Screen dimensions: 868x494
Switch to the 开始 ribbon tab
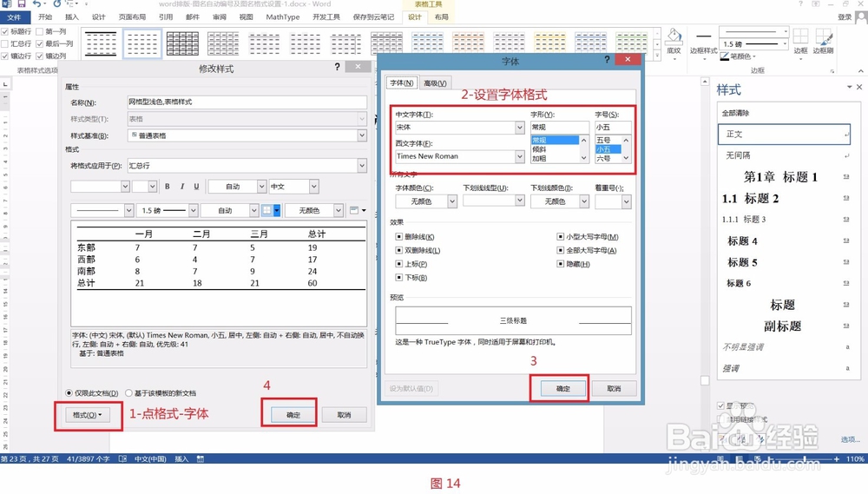45,17
